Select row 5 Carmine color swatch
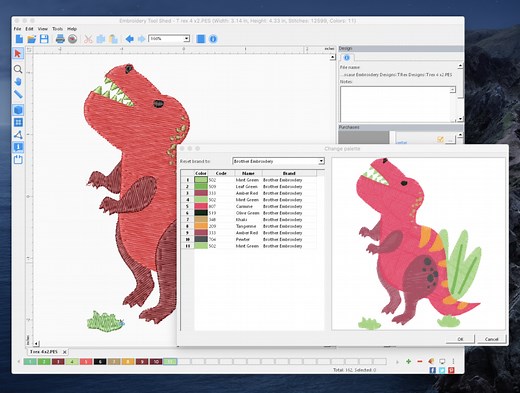Image resolution: width=520 pixels, height=393 pixels. [201, 206]
